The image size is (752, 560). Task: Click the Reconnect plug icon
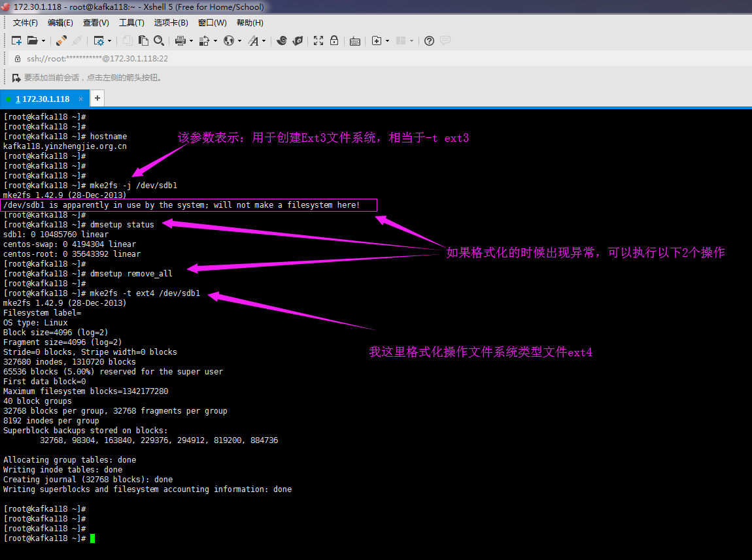61,41
